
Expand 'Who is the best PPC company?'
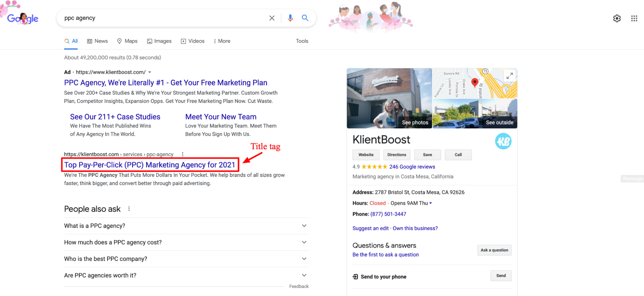tap(186, 259)
